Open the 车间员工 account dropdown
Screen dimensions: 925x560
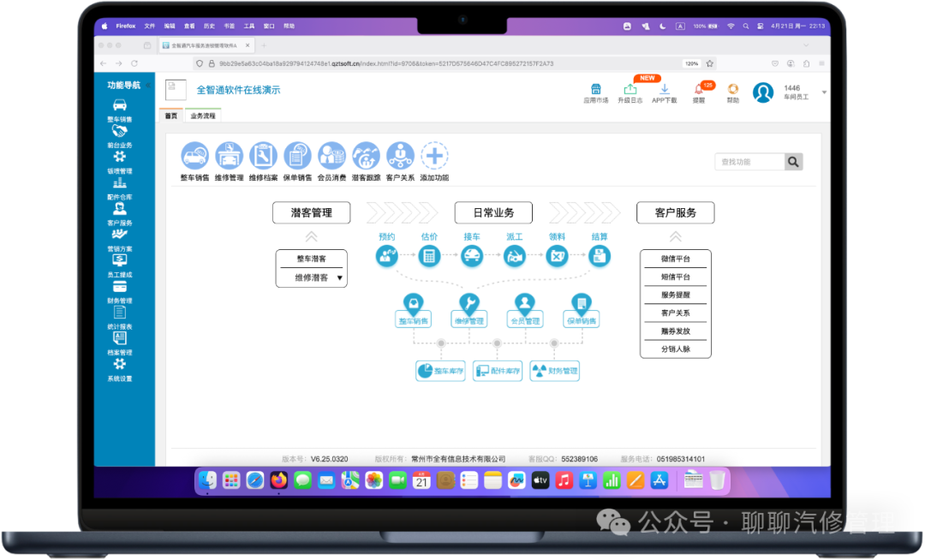[801, 92]
